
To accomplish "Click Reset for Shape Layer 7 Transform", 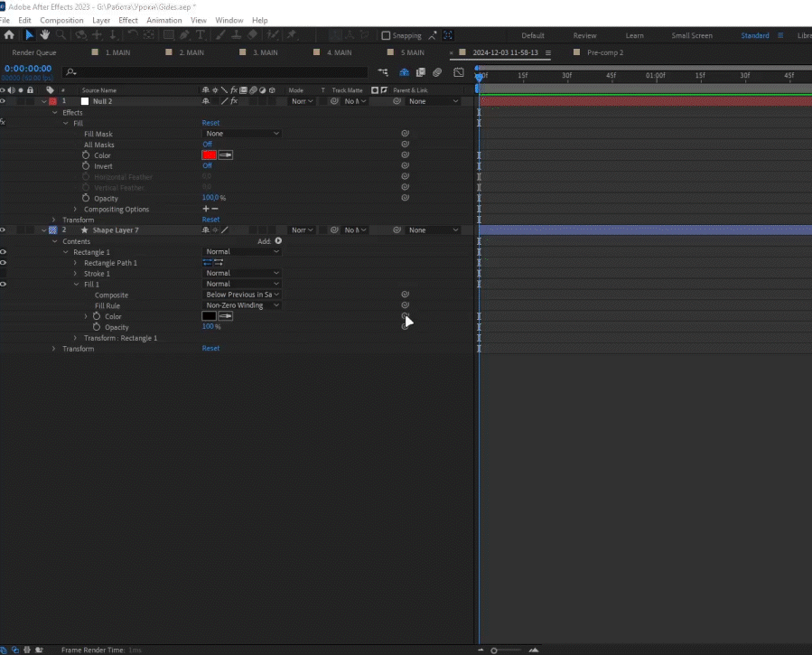I will coord(210,348).
